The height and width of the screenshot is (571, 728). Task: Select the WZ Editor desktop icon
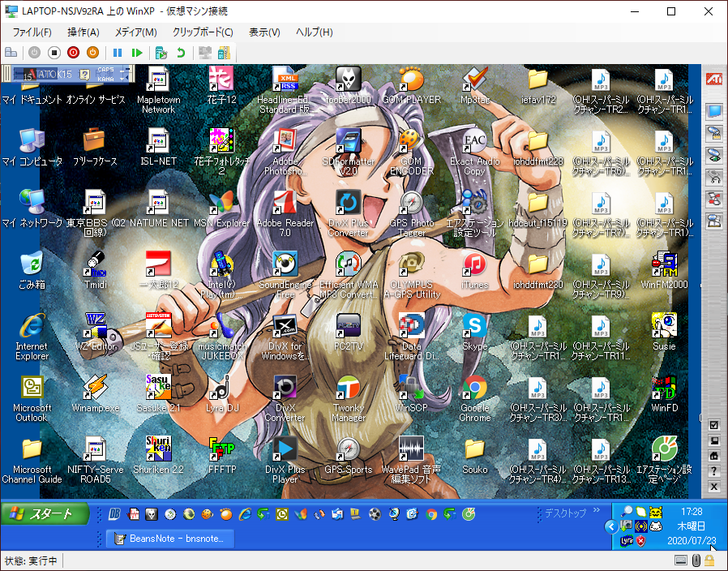[x=96, y=333]
